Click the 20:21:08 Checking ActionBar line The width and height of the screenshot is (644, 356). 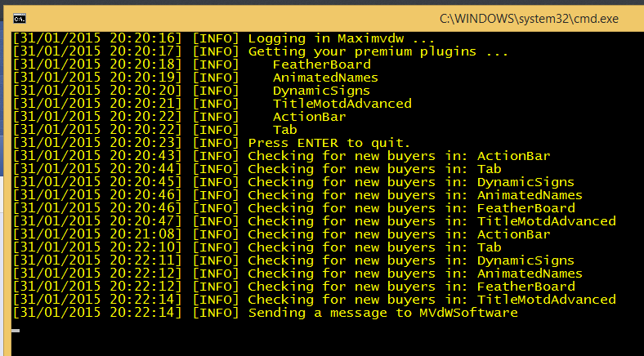pos(281,234)
